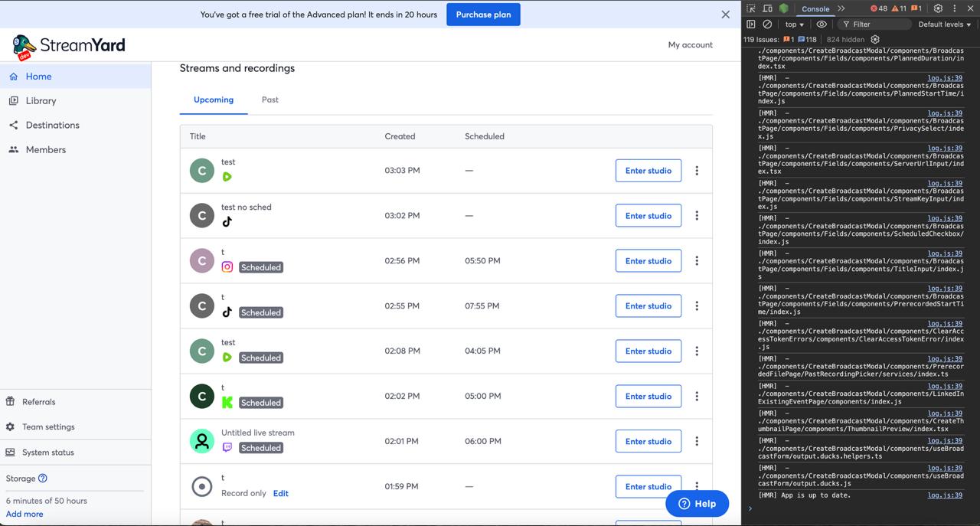Click the 118 info issues counter
This screenshot has width=980, height=526.
click(807, 40)
